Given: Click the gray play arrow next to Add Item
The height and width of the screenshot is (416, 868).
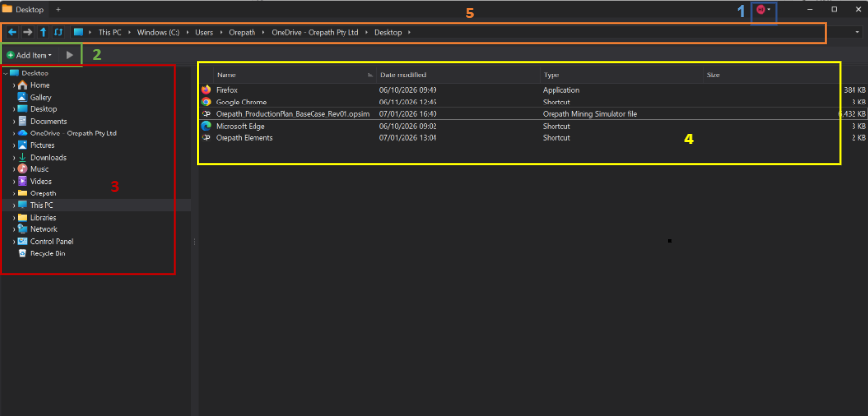Looking at the screenshot, I should (x=70, y=55).
